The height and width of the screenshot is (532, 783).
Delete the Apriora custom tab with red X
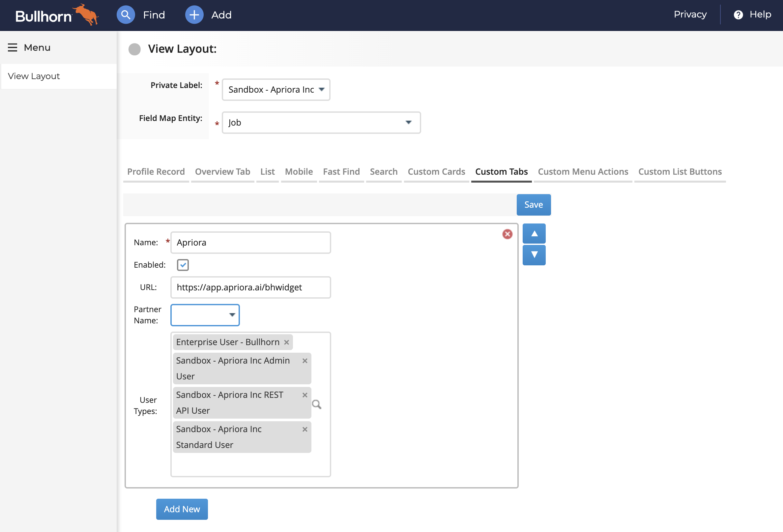[x=507, y=234]
